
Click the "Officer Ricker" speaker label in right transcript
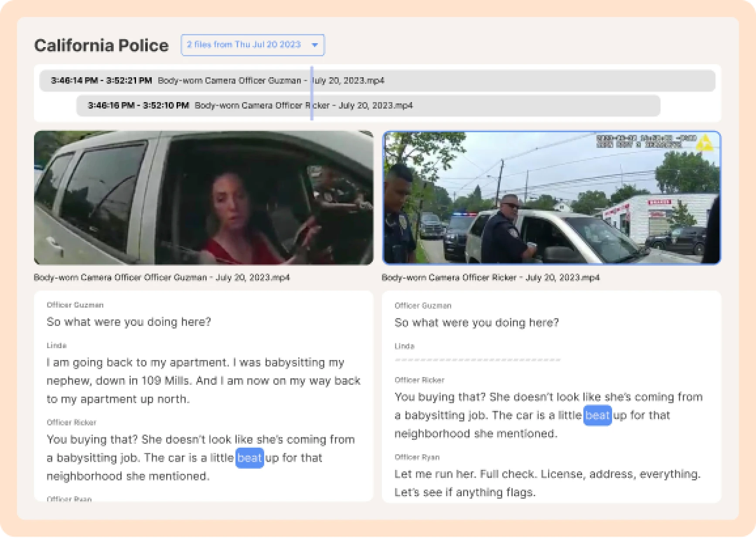[419, 380]
